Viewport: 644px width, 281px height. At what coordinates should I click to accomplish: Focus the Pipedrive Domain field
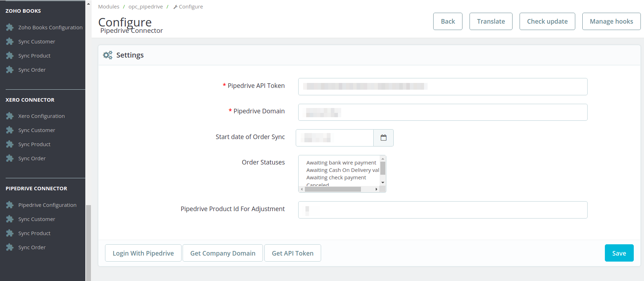pyautogui.click(x=443, y=112)
